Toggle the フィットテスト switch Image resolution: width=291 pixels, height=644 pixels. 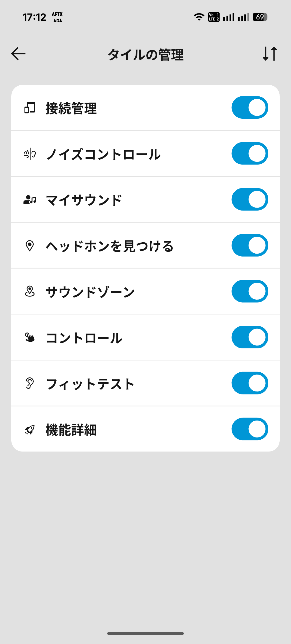pyautogui.click(x=250, y=383)
